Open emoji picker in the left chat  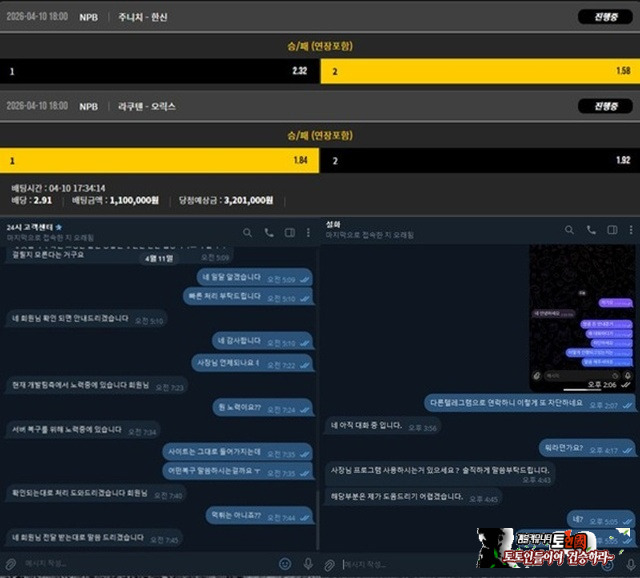tap(285, 564)
